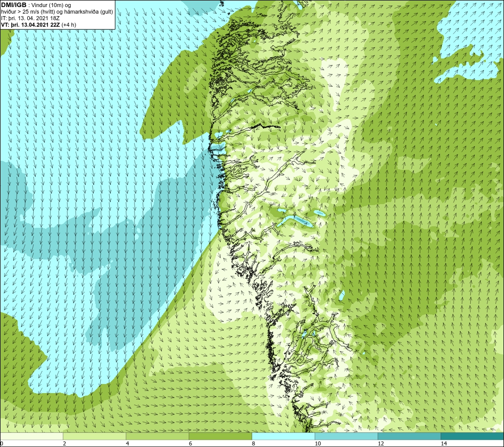The image size is (504, 447).
Task: Click the dark green 6–8 legend swatch
Action: coord(221,436)
